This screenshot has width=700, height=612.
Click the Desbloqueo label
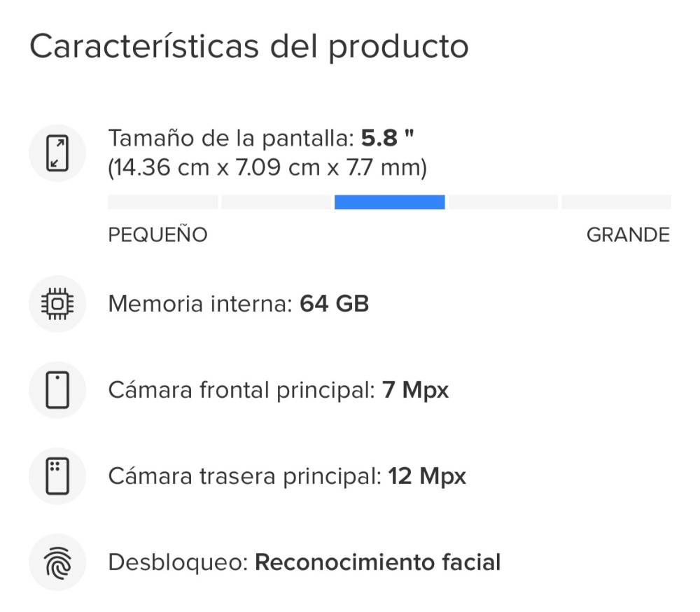178,562
